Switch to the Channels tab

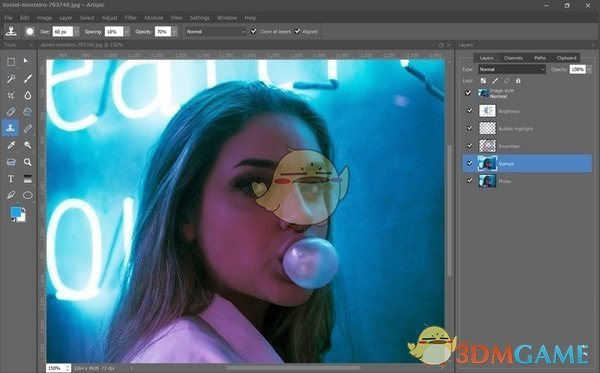(x=513, y=58)
